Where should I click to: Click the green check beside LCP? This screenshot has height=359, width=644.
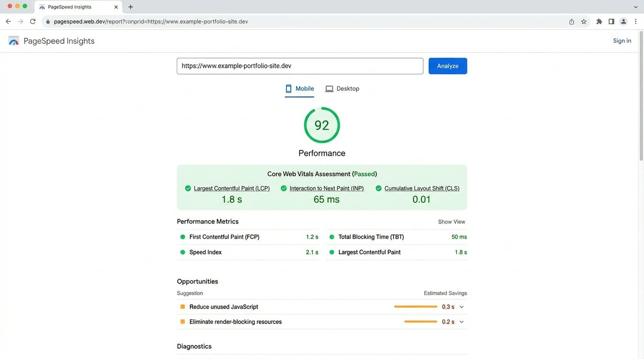[188, 188]
